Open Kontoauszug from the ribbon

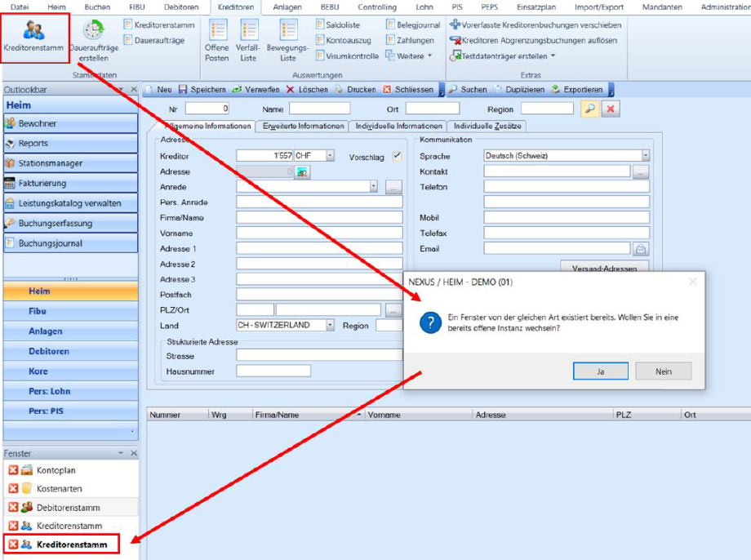(x=344, y=40)
